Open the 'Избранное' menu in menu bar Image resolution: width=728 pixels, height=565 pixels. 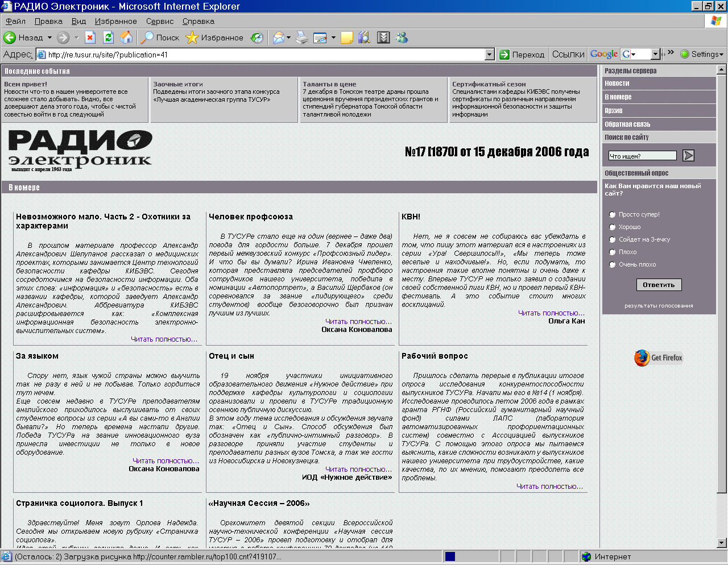(x=115, y=21)
